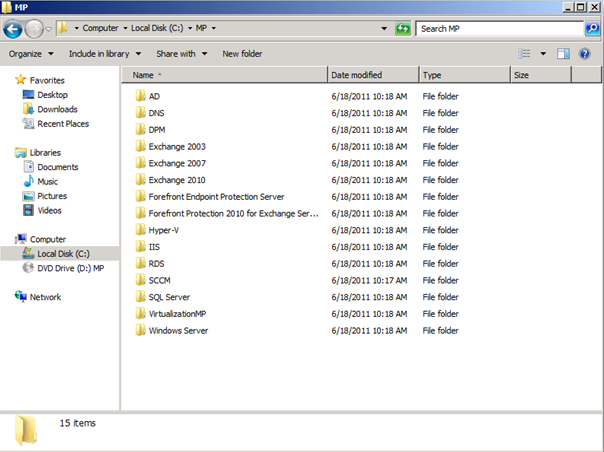The width and height of the screenshot is (604, 452).
Task: Click the SCCM date 6/18/2011 10:17 AM
Action: tap(369, 281)
